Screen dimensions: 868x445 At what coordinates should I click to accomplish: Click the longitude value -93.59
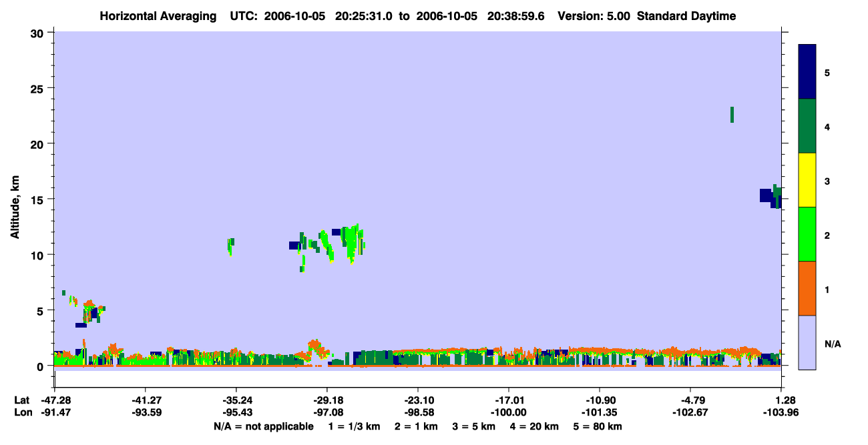pos(145,412)
